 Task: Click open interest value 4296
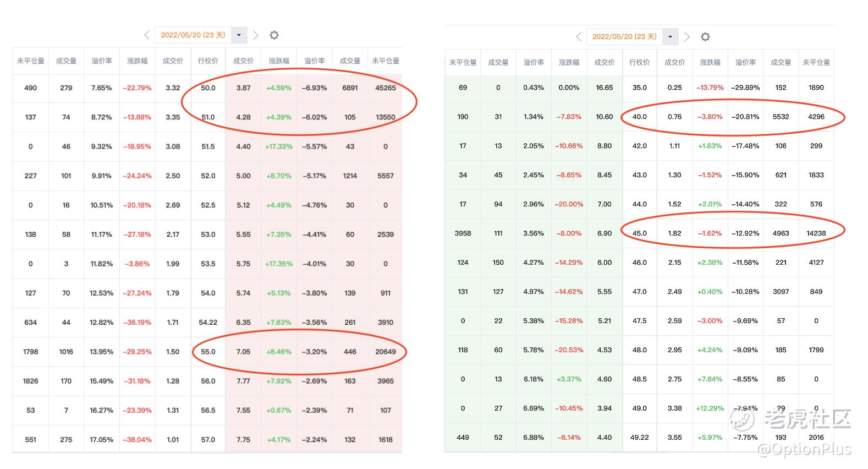[816, 117]
